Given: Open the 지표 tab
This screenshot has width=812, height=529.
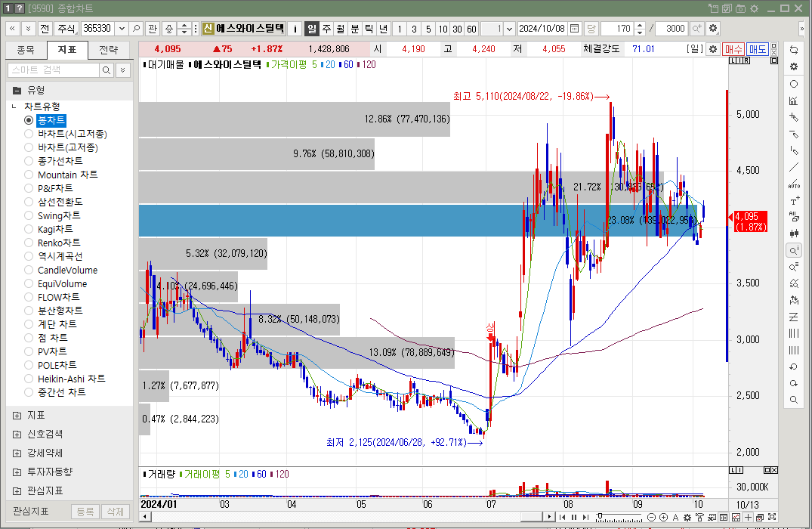Looking at the screenshot, I should pos(66,50).
